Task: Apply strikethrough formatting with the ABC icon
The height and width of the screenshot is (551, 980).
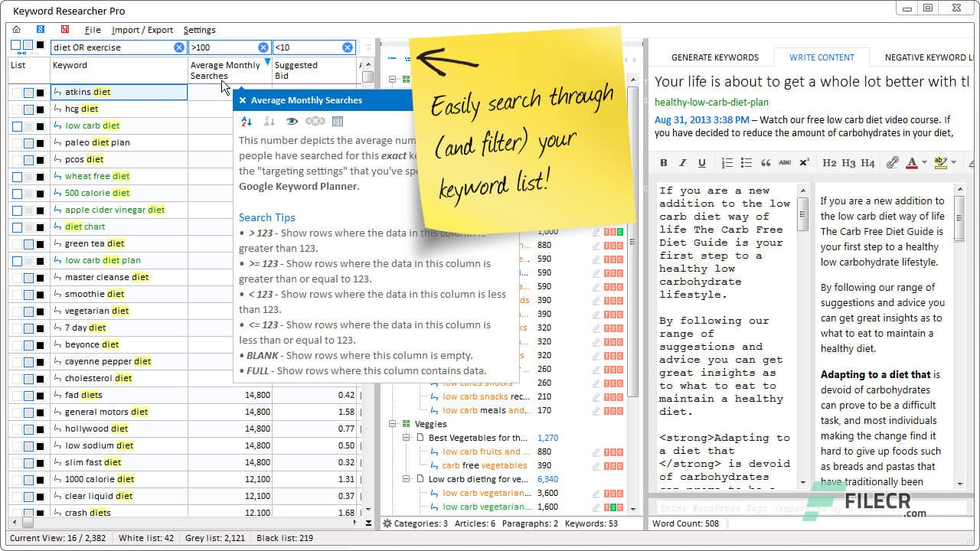Action: coord(786,162)
